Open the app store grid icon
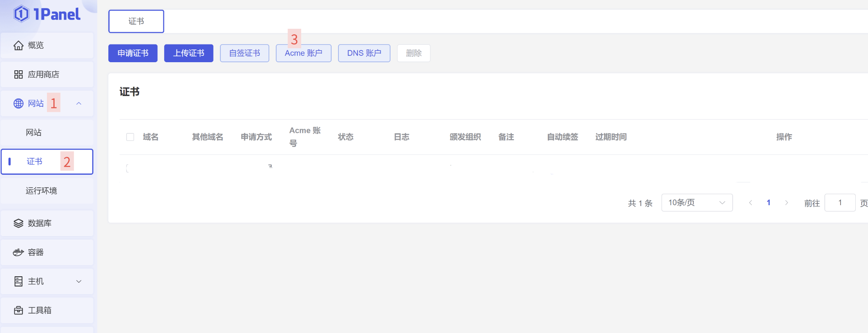The image size is (868, 333). 18,74
